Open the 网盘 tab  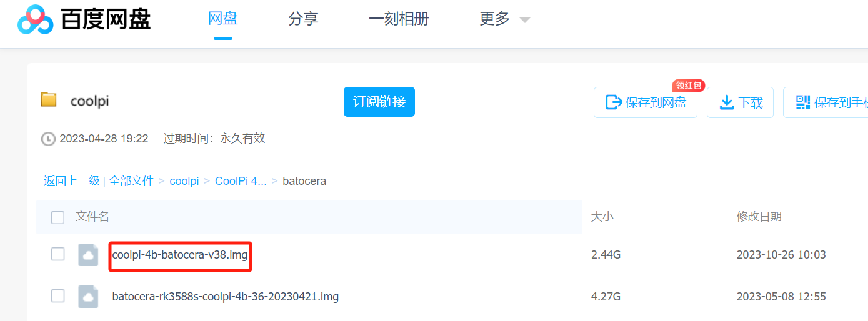(223, 19)
